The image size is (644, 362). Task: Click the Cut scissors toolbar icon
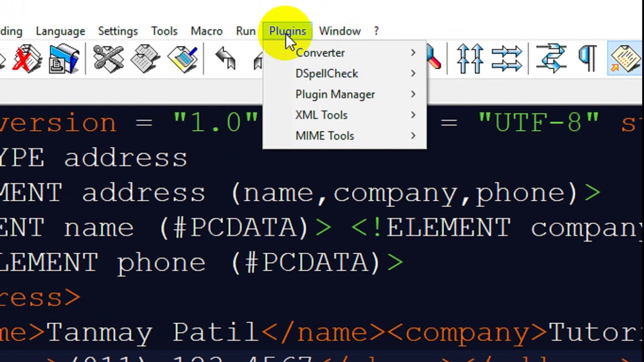point(108,58)
